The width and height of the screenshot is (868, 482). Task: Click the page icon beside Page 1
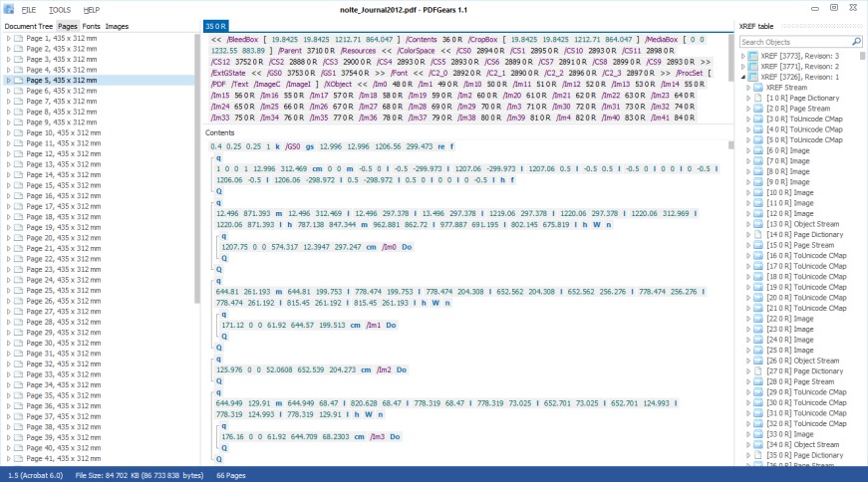pyautogui.click(x=18, y=38)
